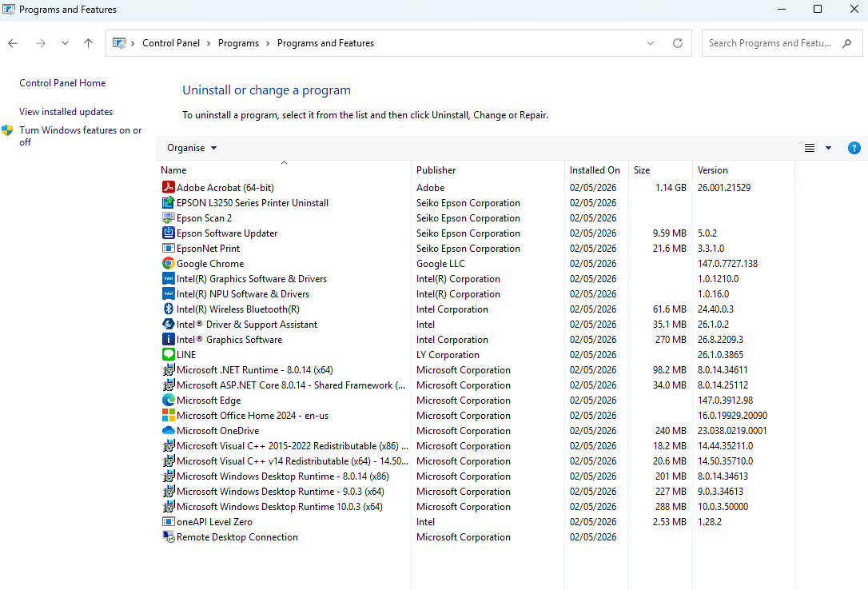Select the LINE app icon
Screen dimensions: 868x590
point(169,355)
